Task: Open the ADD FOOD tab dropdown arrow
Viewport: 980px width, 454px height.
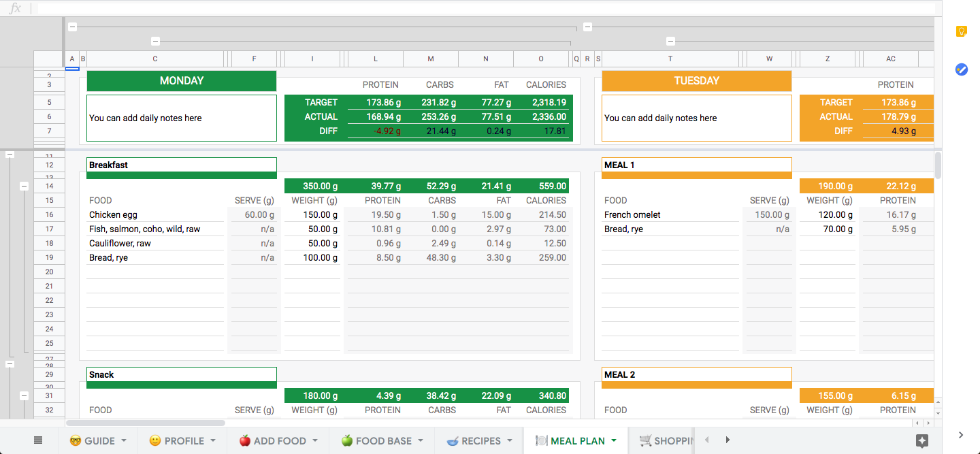Action: click(316, 440)
